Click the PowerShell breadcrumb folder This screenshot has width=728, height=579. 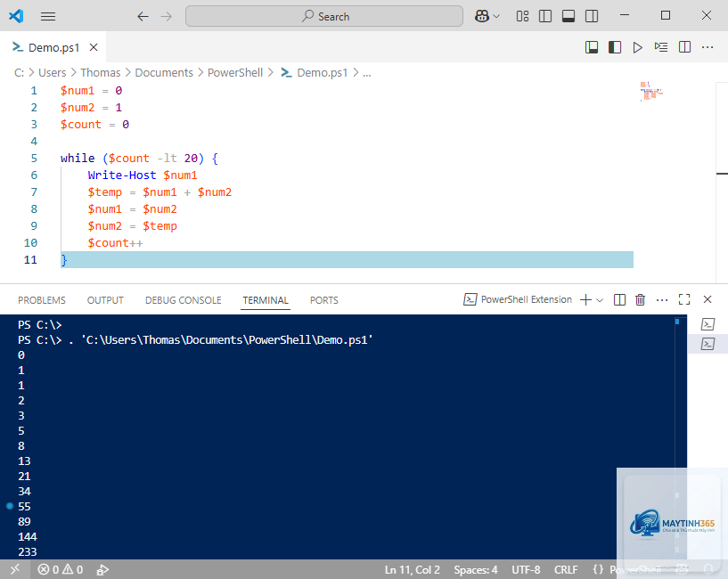click(x=235, y=73)
